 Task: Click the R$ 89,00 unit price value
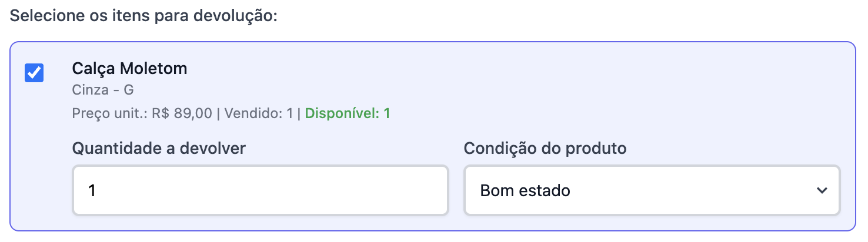pos(182,113)
